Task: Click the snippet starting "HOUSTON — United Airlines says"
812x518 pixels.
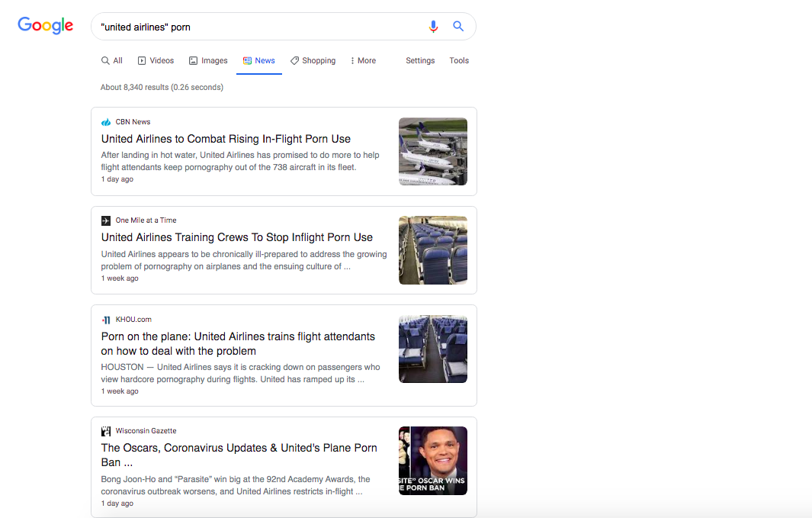Action: click(x=240, y=373)
